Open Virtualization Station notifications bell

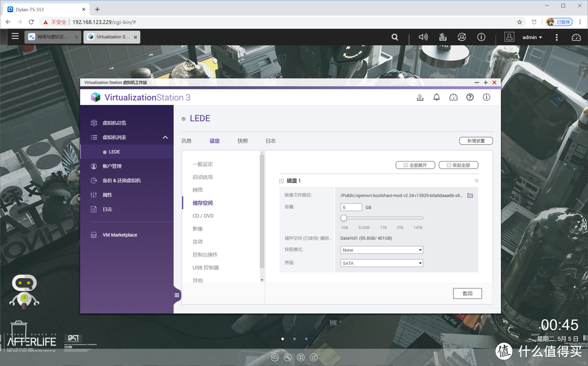click(x=437, y=97)
